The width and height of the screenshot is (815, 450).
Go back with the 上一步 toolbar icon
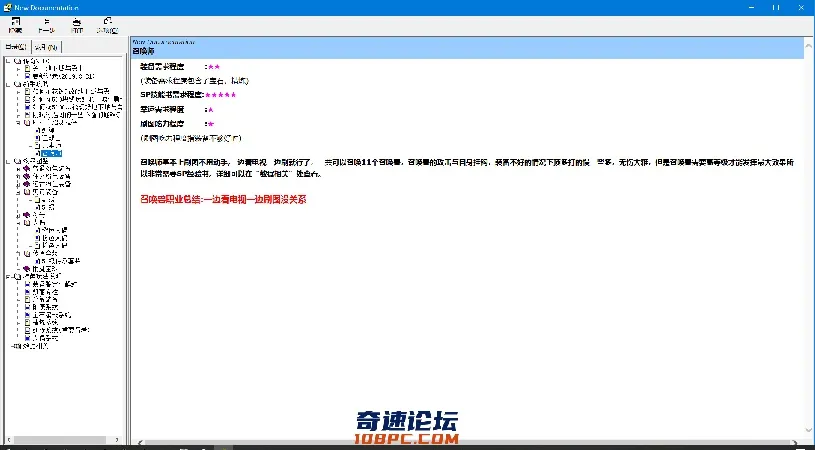pos(46,25)
